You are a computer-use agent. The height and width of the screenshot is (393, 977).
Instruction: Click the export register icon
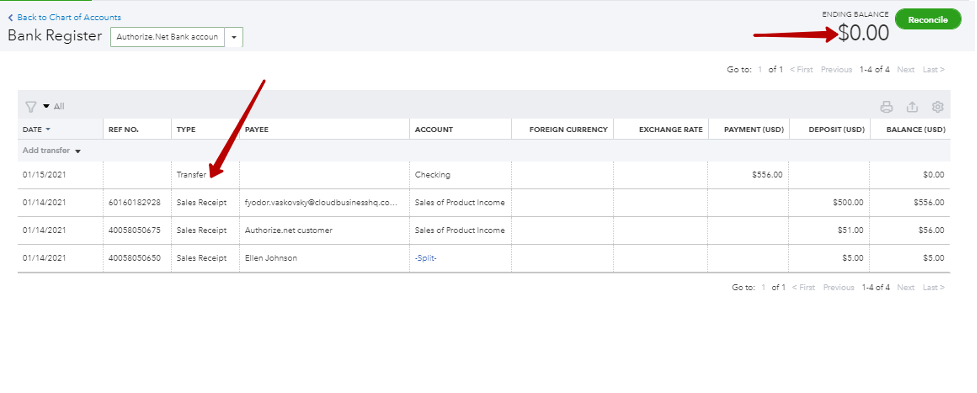[912, 107]
